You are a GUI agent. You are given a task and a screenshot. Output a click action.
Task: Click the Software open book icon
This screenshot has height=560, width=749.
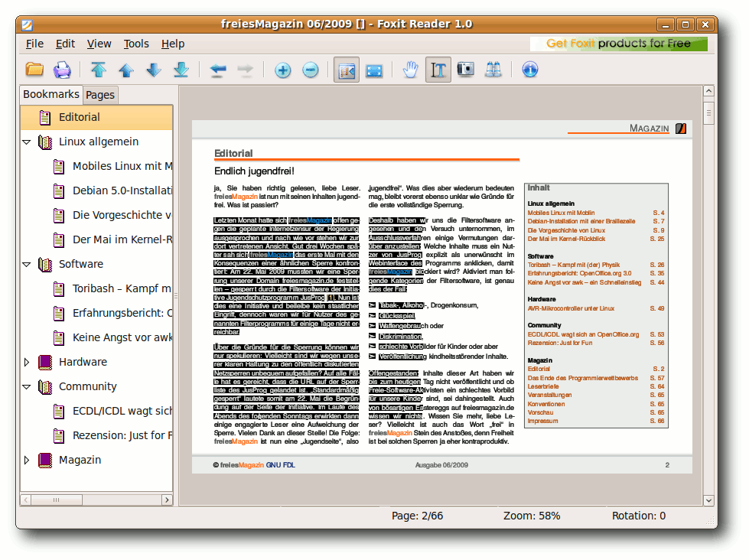tap(45, 264)
